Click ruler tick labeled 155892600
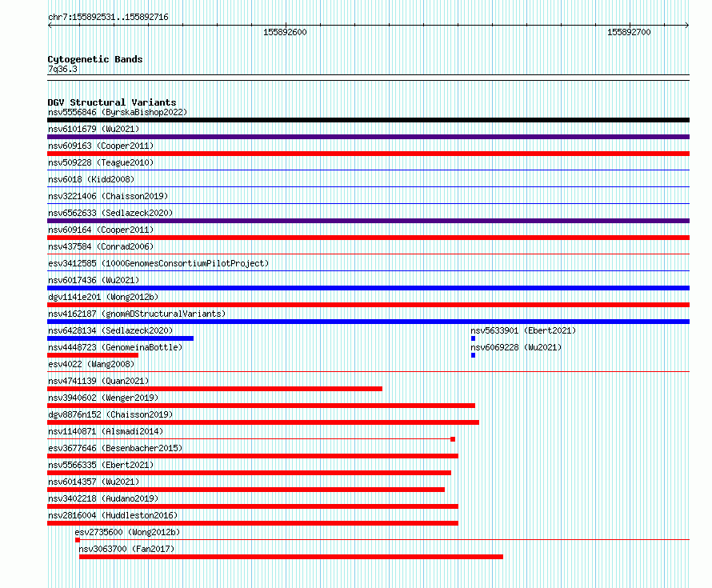Image resolution: width=712 pixels, height=588 pixels. (x=285, y=32)
